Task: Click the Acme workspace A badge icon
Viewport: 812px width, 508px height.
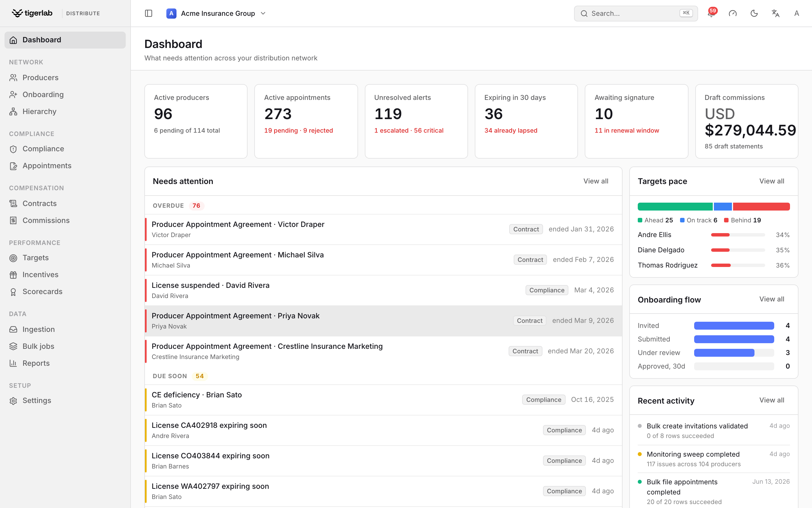Action: pos(171,14)
